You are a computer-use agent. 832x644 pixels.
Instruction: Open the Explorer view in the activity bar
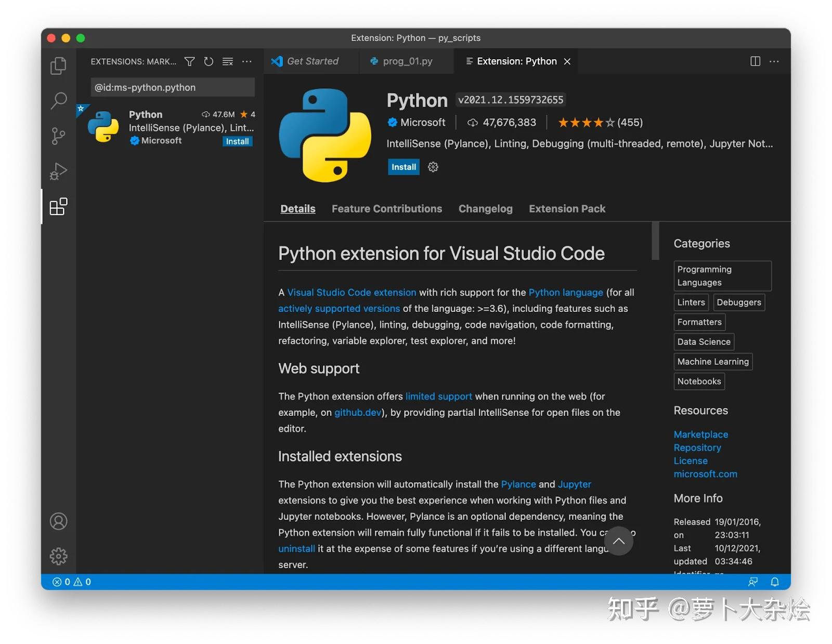point(58,65)
